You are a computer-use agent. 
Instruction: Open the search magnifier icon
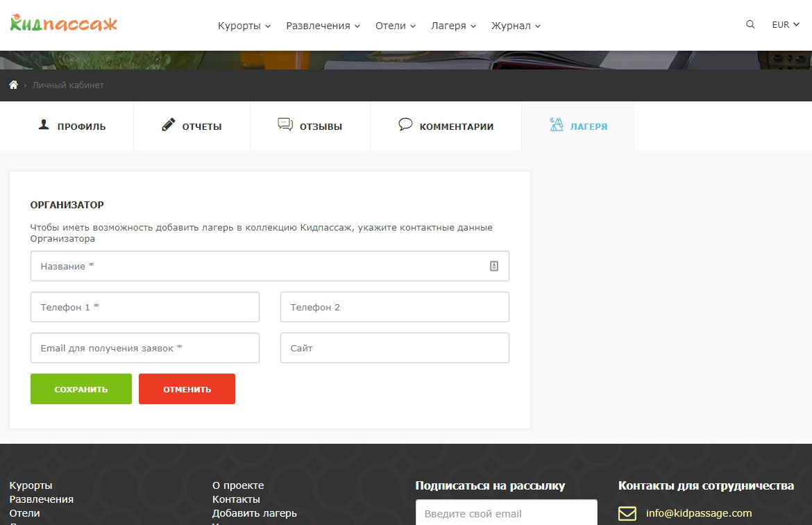(x=750, y=24)
